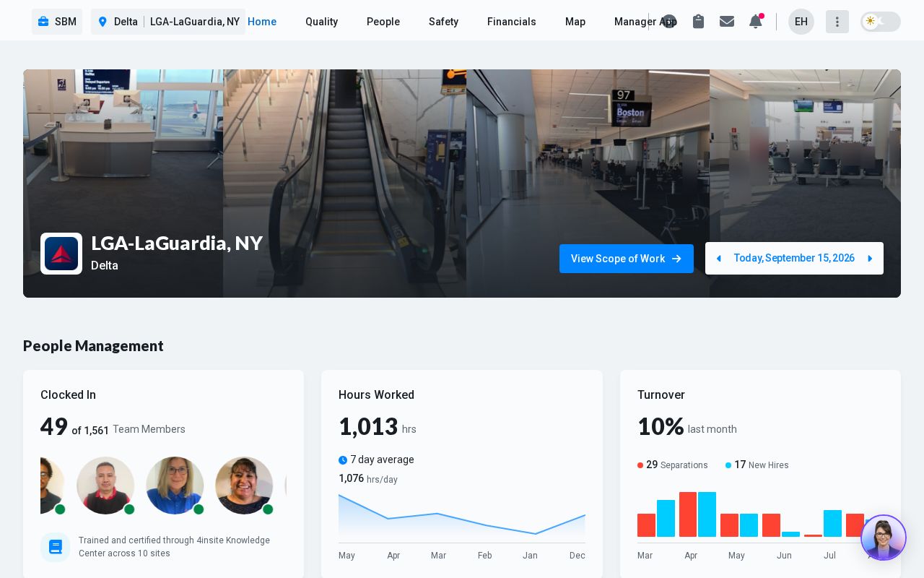
Task: Click the People Management heading
Action: [x=93, y=346]
